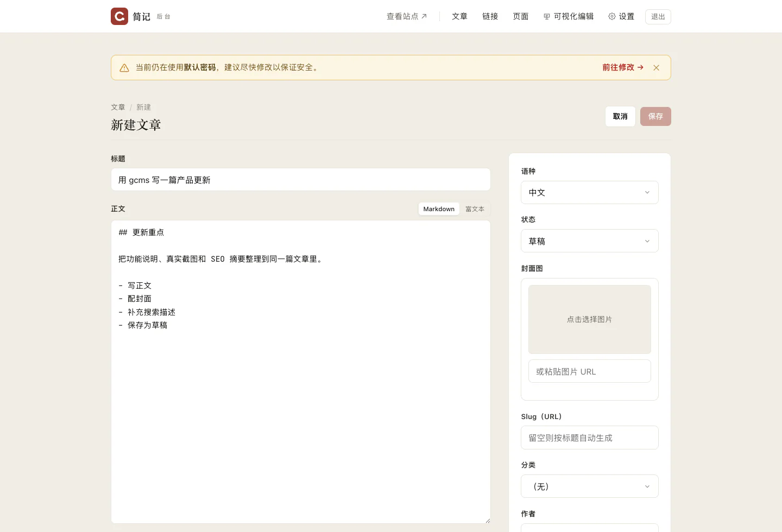Click the '- 补充搜索描述' line in the editor
This screenshot has height=532, width=782.
[x=147, y=312]
